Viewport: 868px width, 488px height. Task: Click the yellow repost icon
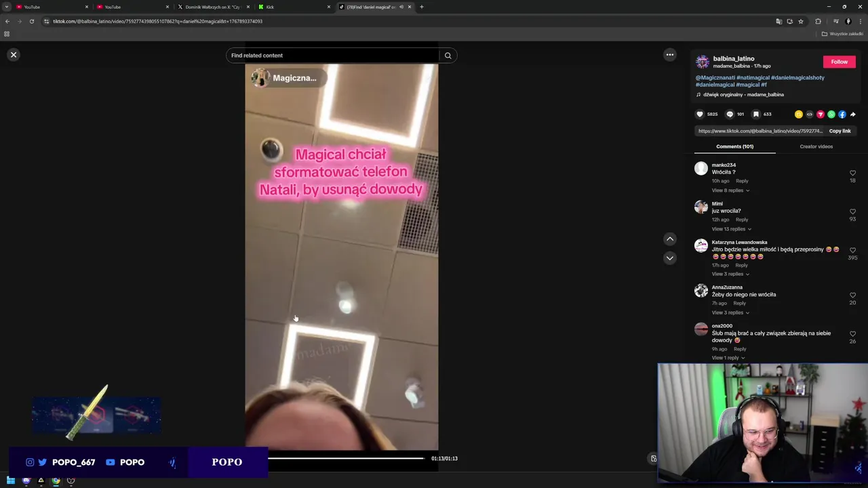pos(799,115)
